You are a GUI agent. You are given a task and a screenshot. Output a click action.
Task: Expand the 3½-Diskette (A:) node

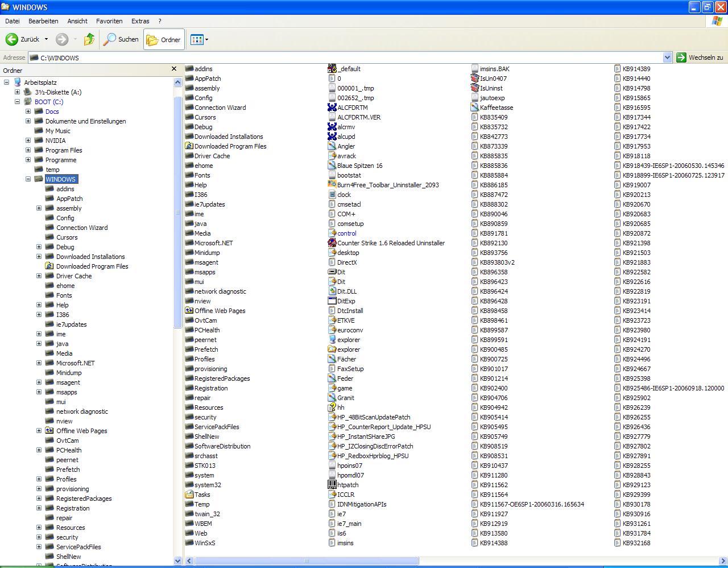pyautogui.click(x=18, y=92)
